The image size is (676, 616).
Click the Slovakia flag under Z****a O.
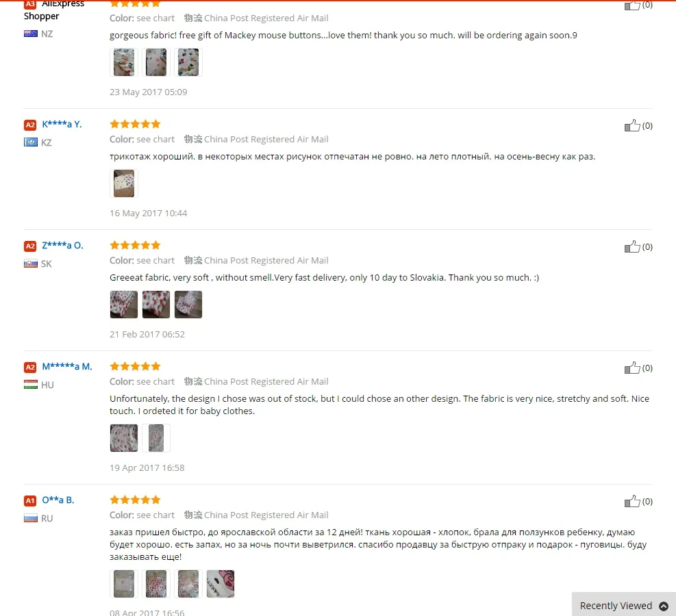coord(31,264)
